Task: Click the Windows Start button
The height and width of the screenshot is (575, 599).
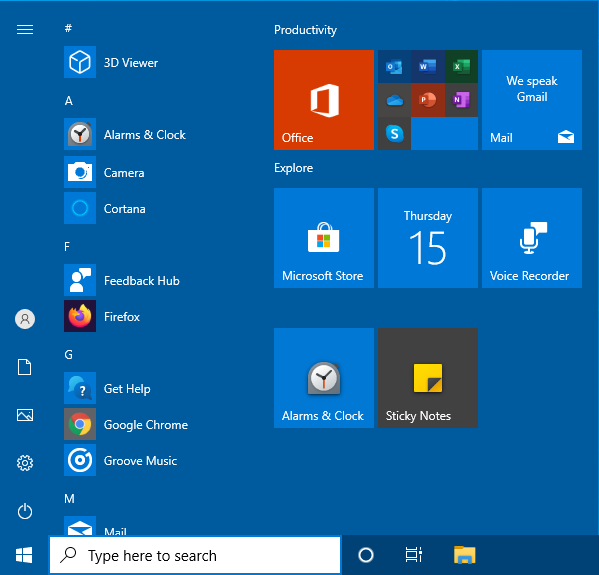Action: (24, 555)
